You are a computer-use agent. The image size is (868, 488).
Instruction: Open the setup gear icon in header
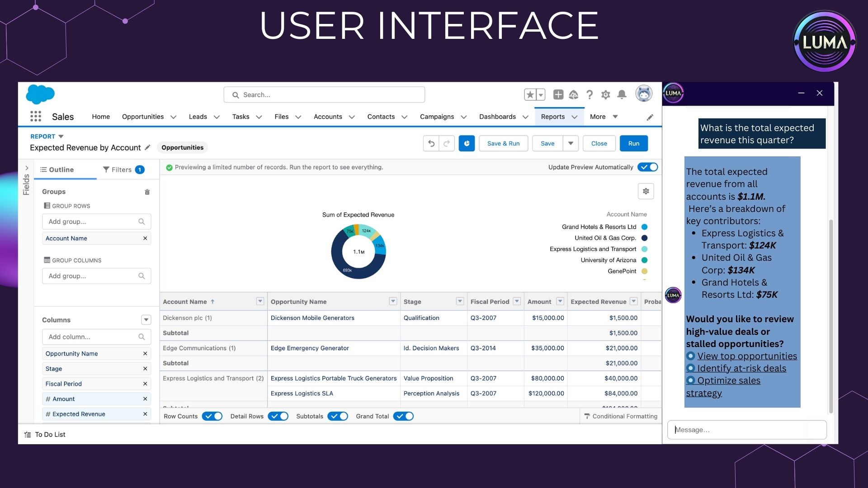pyautogui.click(x=606, y=94)
